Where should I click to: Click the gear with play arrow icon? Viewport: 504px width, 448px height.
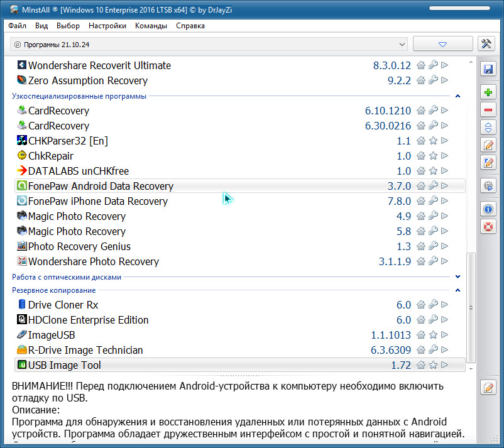tap(488, 185)
